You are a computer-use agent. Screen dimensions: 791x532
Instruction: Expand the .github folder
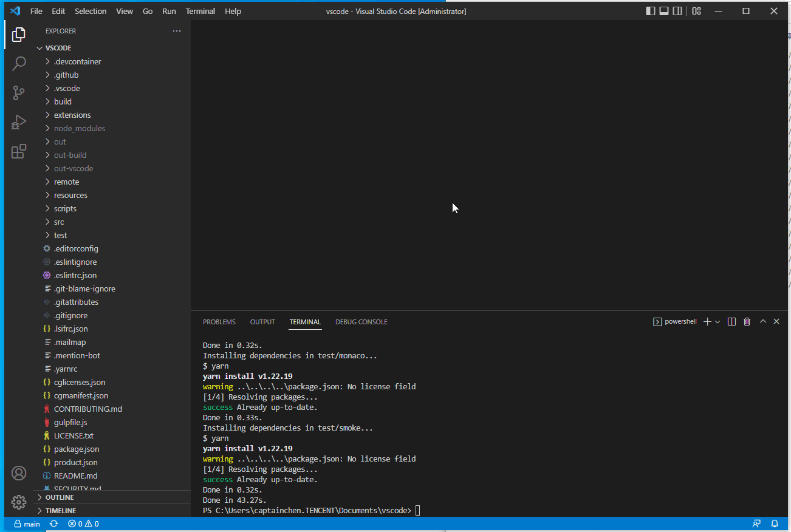[x=112, y=75]
